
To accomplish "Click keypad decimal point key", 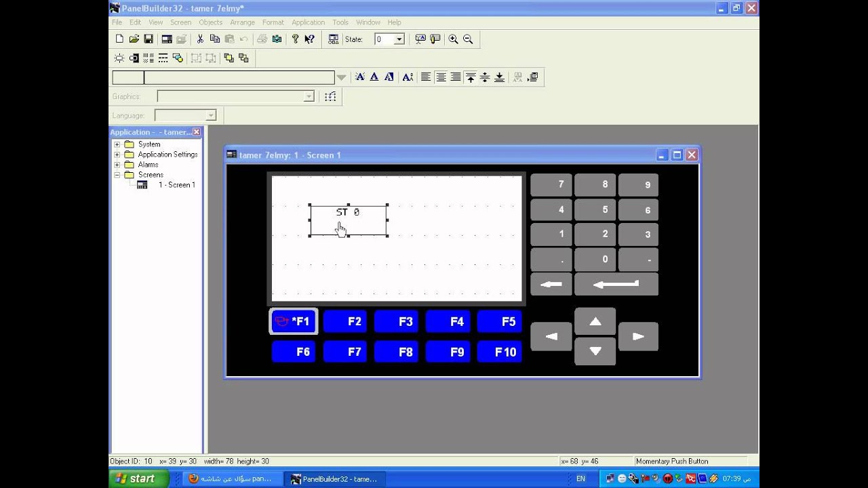I will click(x=551, y=260).
